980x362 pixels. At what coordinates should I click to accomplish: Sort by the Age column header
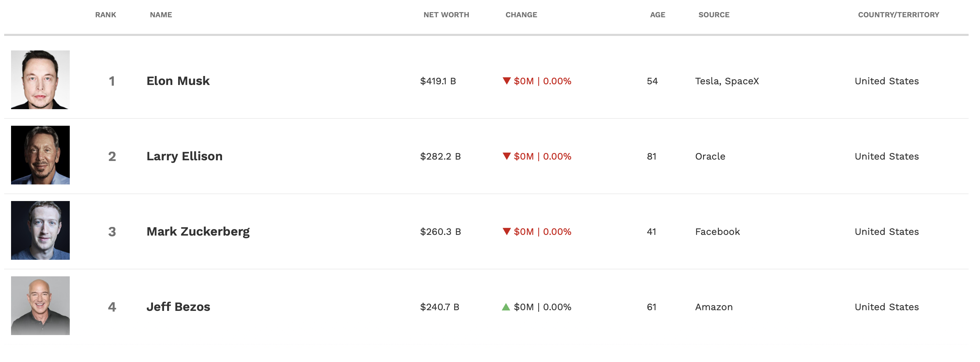coord(657,15)
